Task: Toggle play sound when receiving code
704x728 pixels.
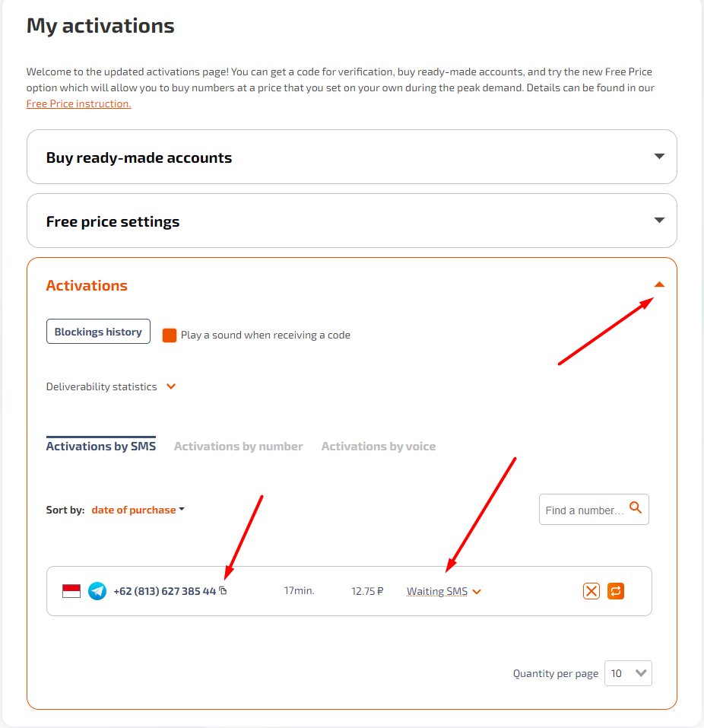Action: coord(170,335)
